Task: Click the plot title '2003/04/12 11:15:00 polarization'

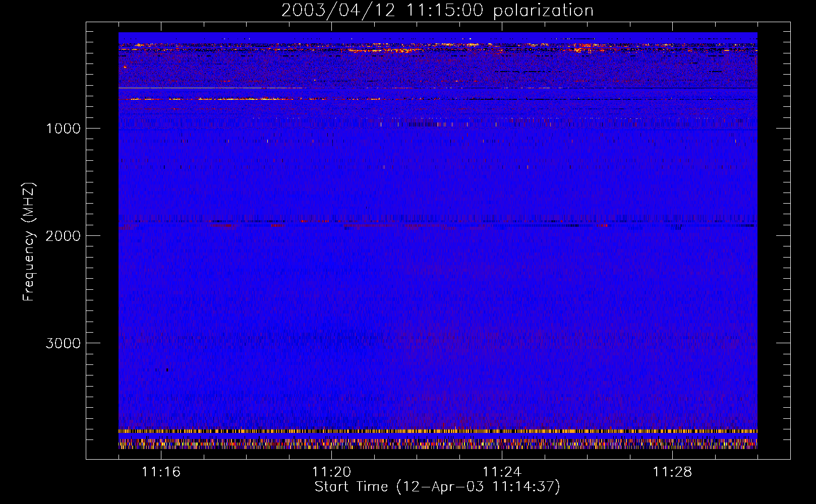Action: [437, 11]
